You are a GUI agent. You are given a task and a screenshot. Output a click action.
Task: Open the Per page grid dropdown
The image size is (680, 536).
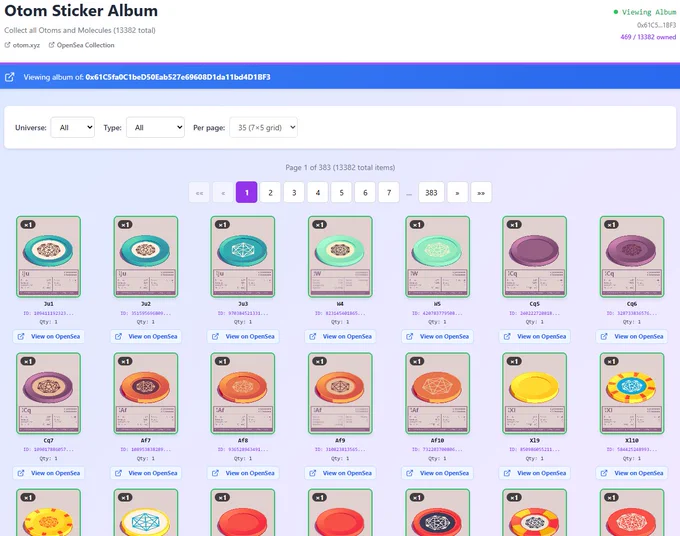tap(263, 127)
